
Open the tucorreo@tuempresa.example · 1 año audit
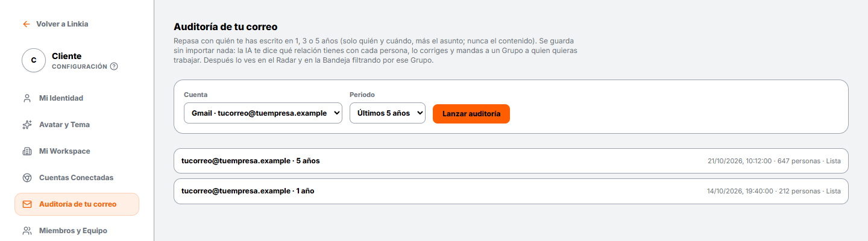click(511, 191)
